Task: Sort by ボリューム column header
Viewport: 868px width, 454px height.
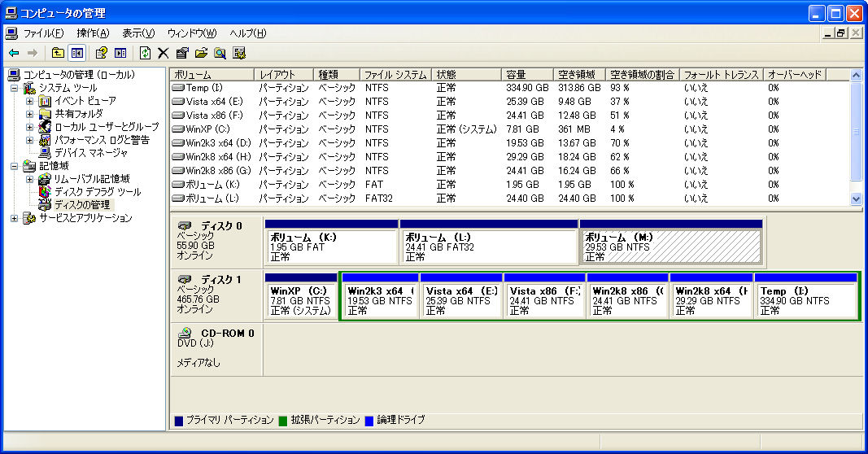Action: [212, 75]
